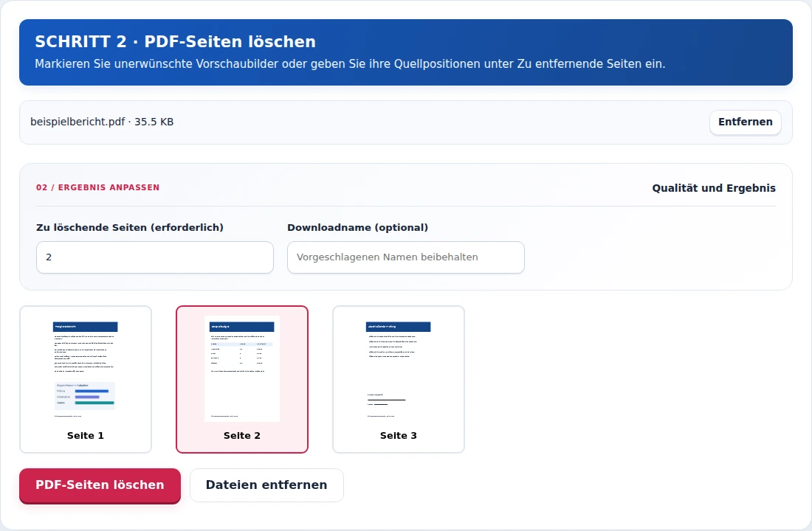
Task: Click the 02 / ERGEBNIS ANPASSEN heading
Action: point(98,187)
